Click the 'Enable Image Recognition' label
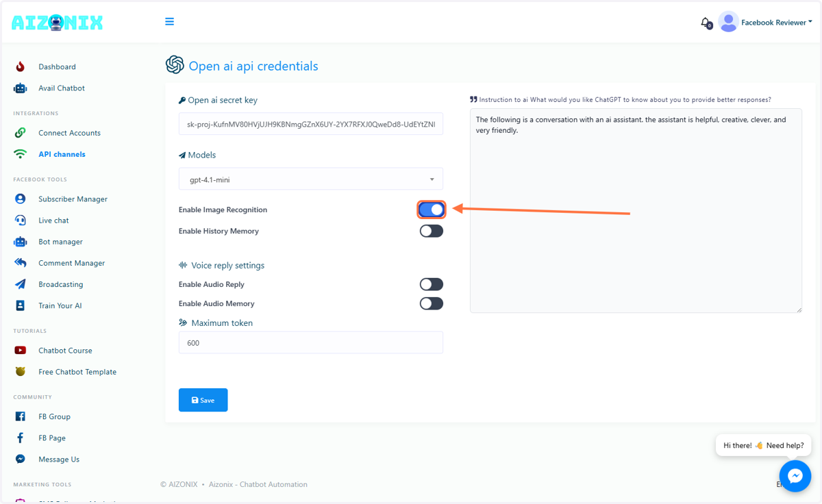This screenshot has width=822, height=504. [x=223, y=210]
